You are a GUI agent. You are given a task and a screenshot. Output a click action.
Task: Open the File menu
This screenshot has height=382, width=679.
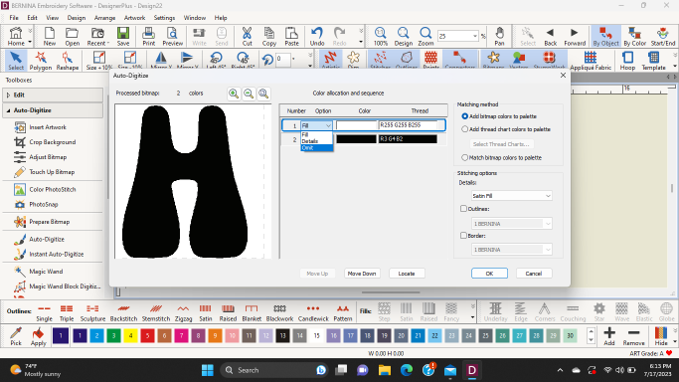click(14, 18)
